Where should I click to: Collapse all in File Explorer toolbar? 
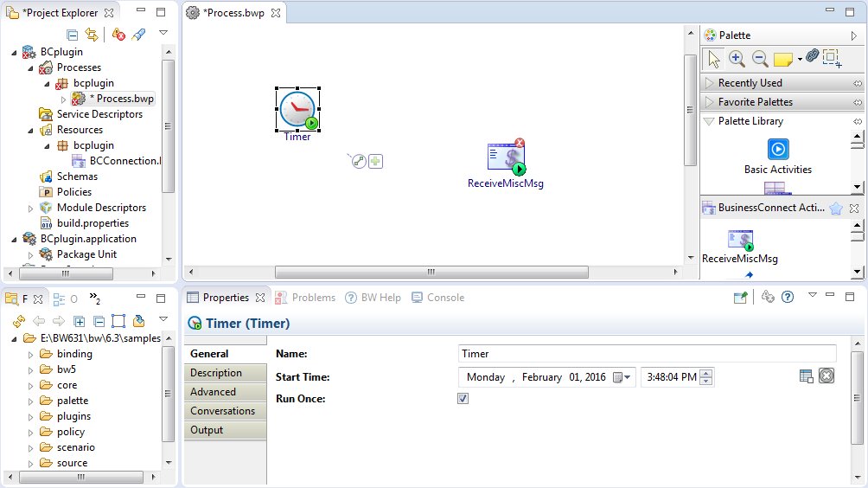click(x=99, y=321)
